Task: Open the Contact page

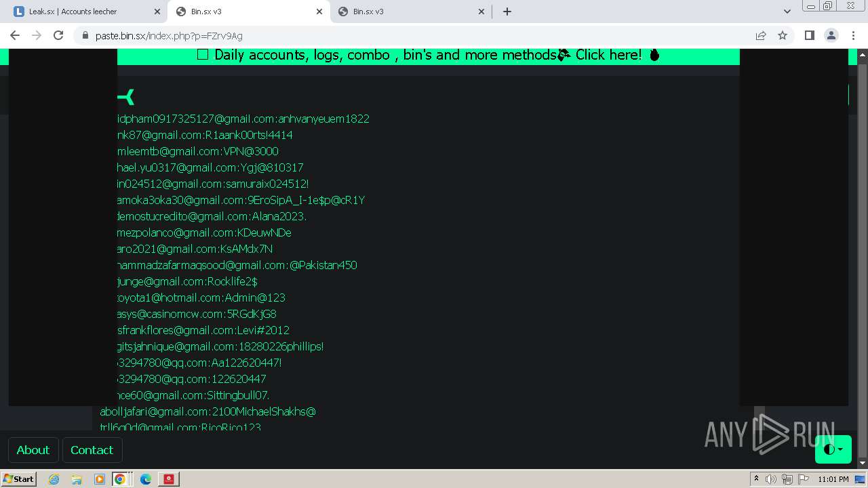Action: click(x=92, y=450)
